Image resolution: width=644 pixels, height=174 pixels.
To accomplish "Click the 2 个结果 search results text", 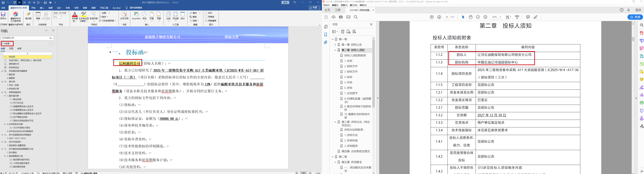I will 6,44.
